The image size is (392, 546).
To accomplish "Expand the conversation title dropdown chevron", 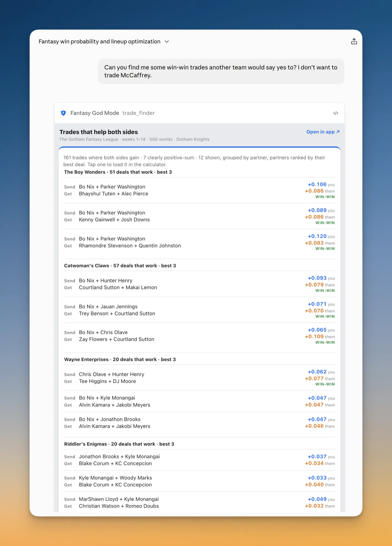I will click(167, 42).
